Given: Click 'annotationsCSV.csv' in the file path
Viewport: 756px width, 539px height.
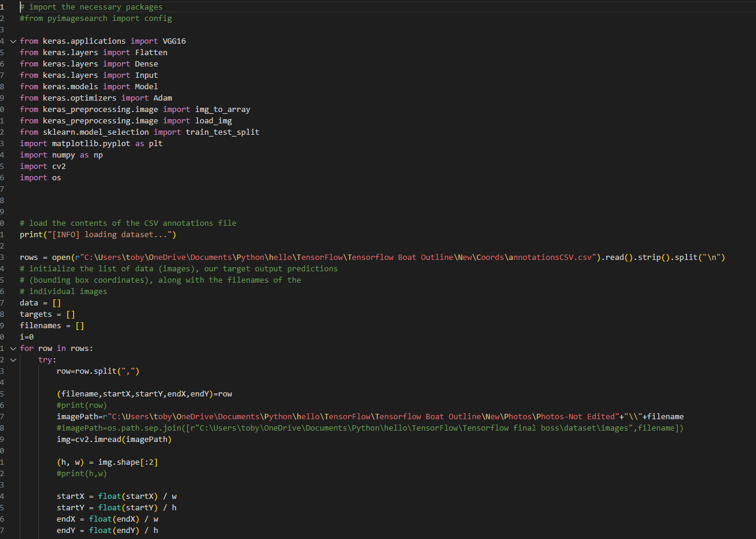Looking at the screenshot, I should tap(551, 258).
